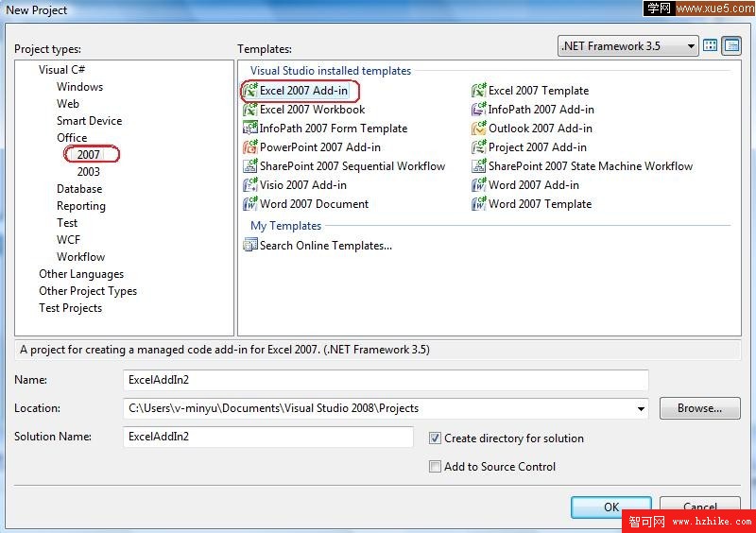Click the Project 2007 Add-in icon
The image size is (756, 533).
tap(479, 147)
